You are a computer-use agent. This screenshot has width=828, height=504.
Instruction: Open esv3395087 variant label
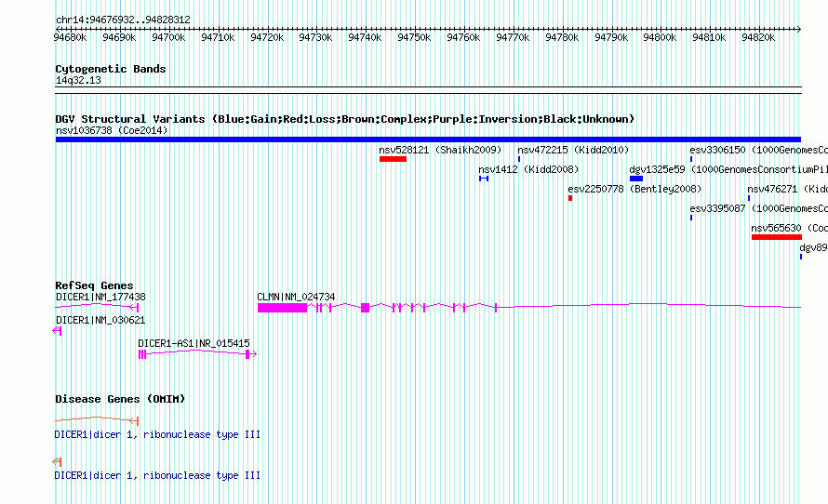(758, 208)
